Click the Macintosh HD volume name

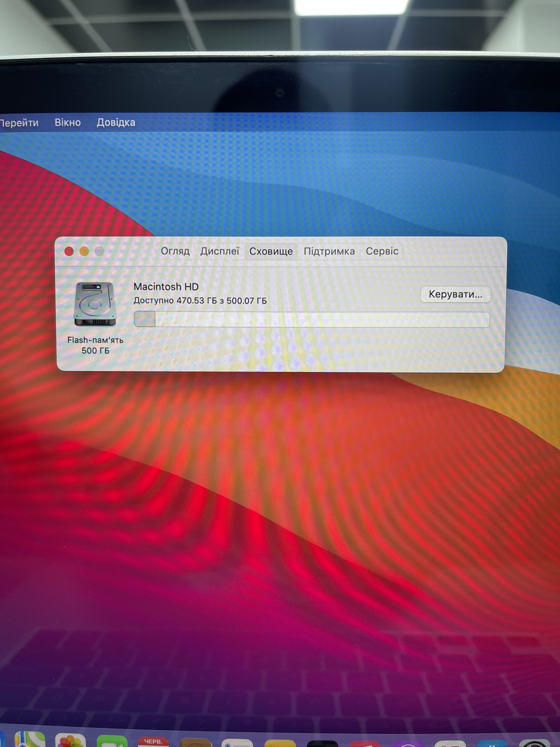(166, 287)
